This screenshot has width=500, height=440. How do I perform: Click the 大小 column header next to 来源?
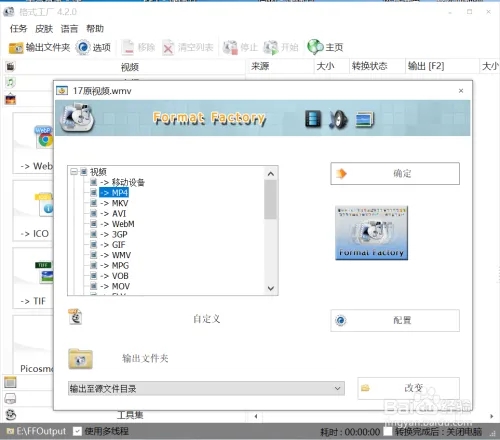click(x=331, y=66)
